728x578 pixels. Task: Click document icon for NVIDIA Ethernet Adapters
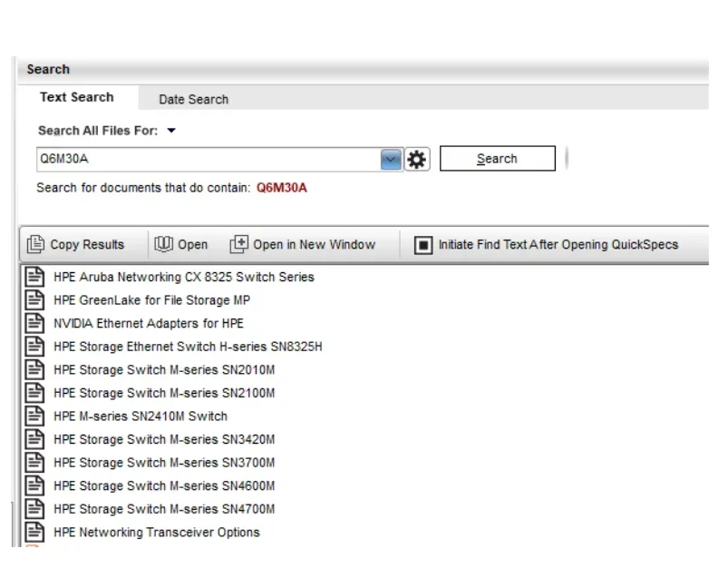(34, 323)
